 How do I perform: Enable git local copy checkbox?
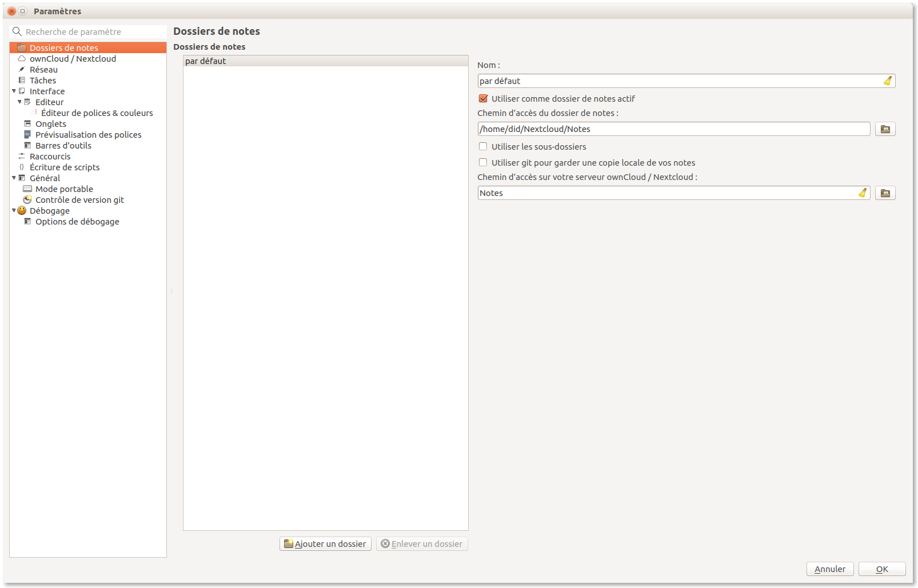484,163
